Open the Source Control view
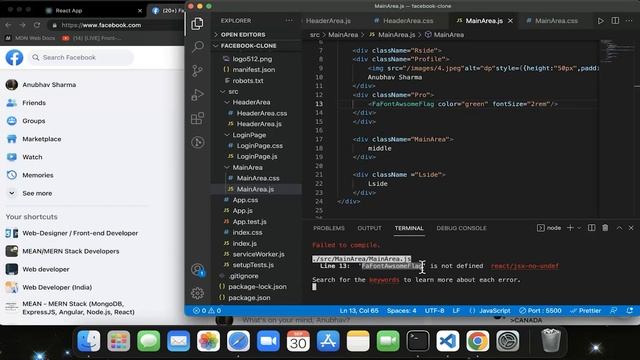The image size is (640, 360). 198,71
